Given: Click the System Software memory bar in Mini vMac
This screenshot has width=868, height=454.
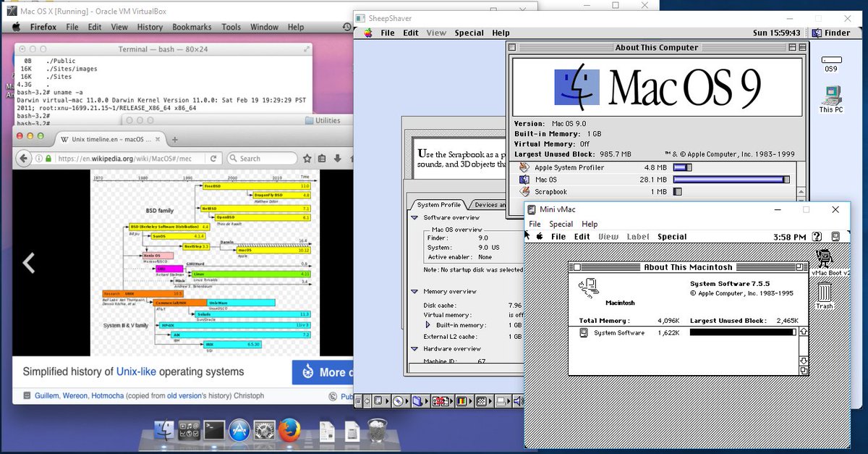Looking at the screenshot, I should point(743,332).
